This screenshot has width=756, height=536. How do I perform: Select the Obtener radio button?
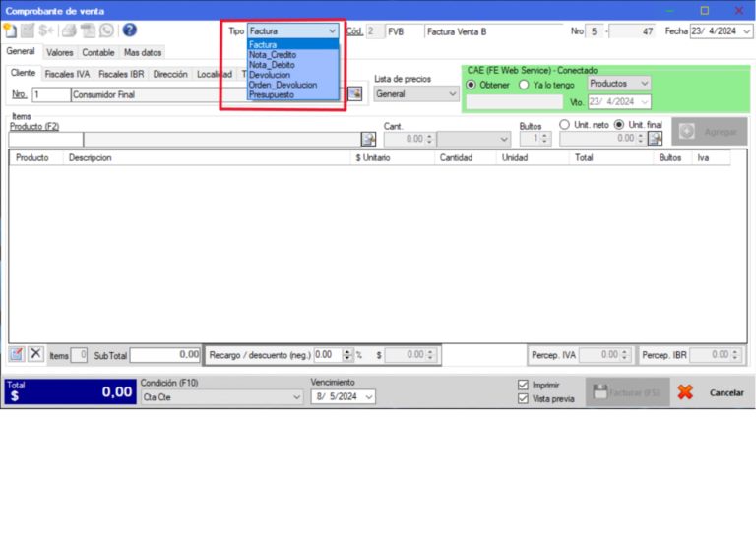coord(472,85)
